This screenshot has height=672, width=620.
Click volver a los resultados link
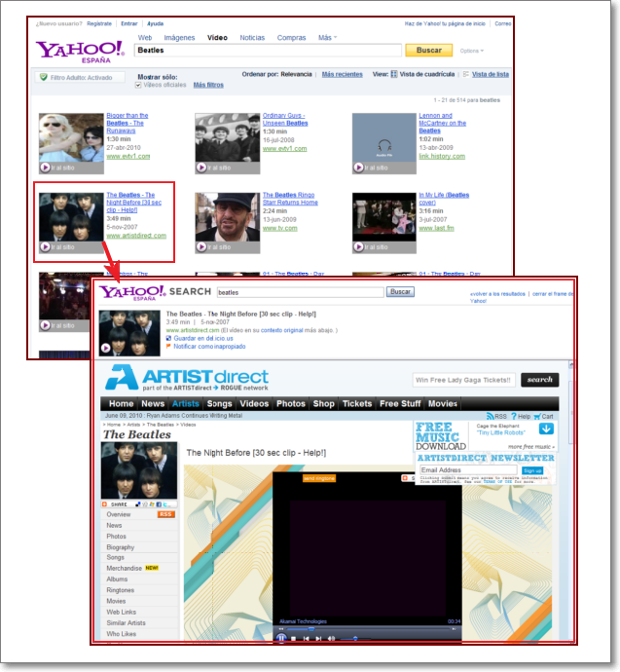[x=497, y=294]
